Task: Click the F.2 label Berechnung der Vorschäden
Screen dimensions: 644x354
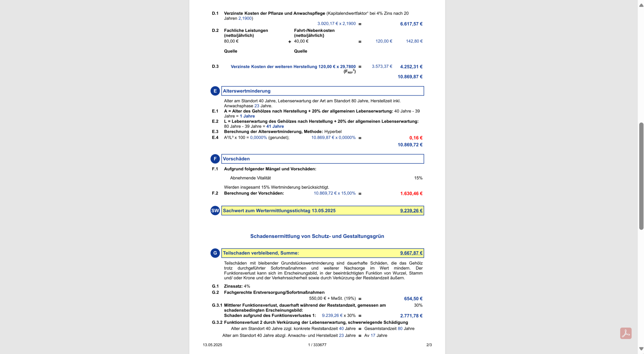Action: click(x=254, y=193)
